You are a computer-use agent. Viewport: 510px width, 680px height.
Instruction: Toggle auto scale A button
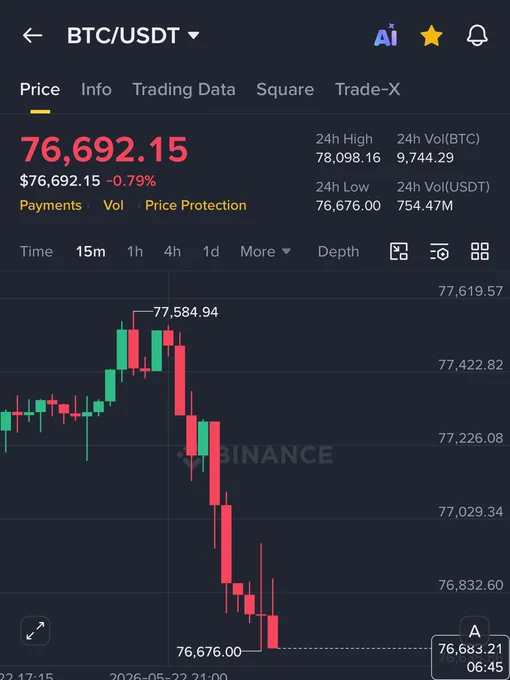click(x=474, y=631)
